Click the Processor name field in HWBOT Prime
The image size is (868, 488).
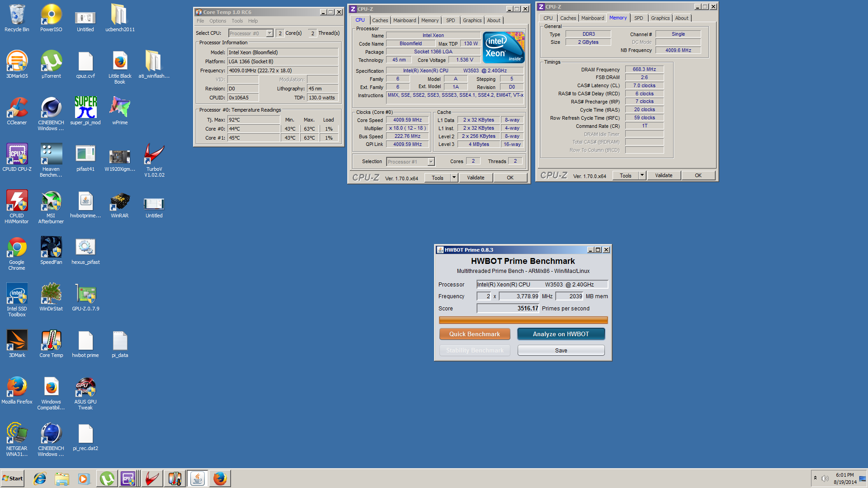[542, 284]
